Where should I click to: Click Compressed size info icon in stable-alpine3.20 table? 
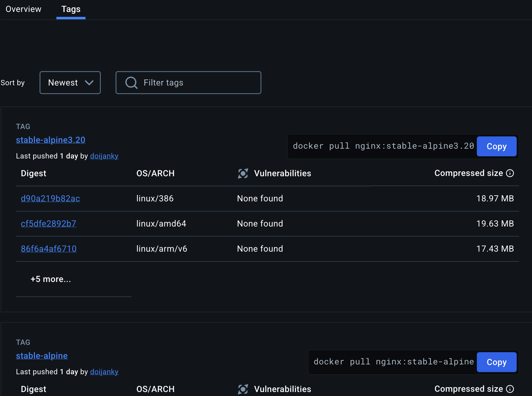tap(510, 173)
